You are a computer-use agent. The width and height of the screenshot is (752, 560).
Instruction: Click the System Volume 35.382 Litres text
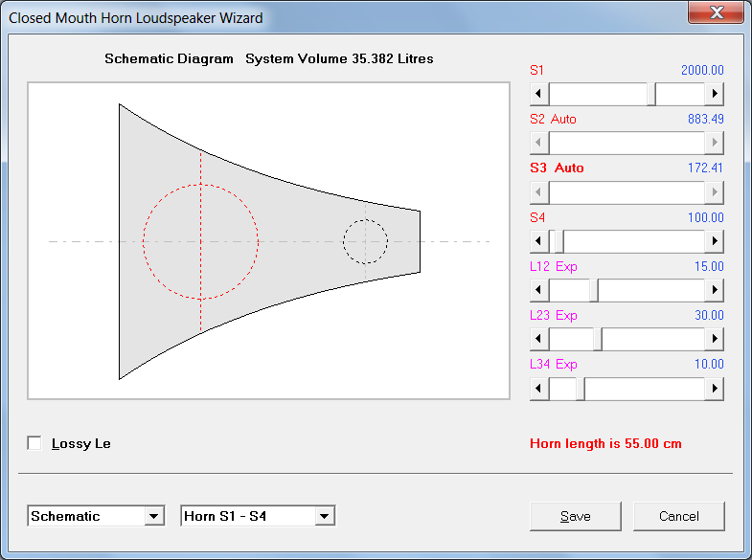339,58
